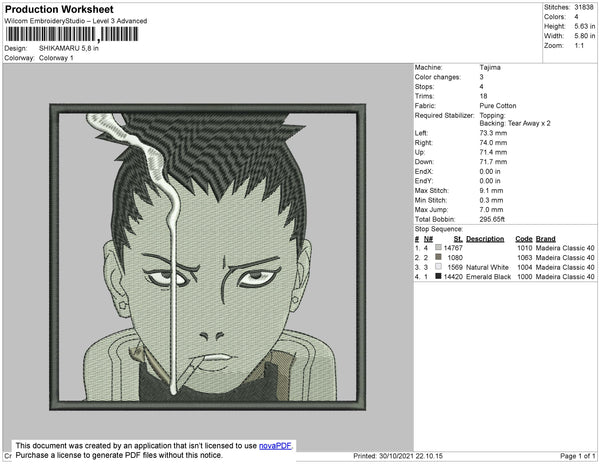Viewport: 600px width, 464px height.
Task: Click the stitches count '31838'
Action: point(584,7)
